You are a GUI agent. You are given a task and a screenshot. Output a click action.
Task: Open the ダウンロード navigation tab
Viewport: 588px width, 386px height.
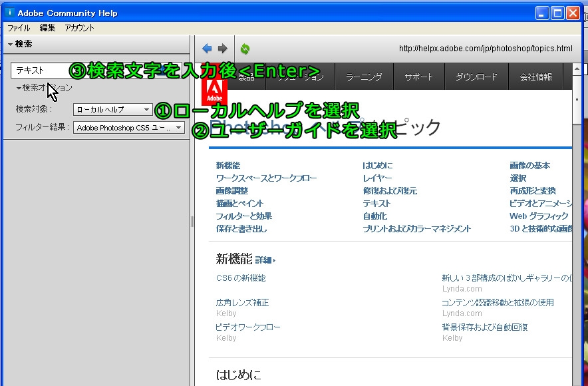(x=476, y=77)
